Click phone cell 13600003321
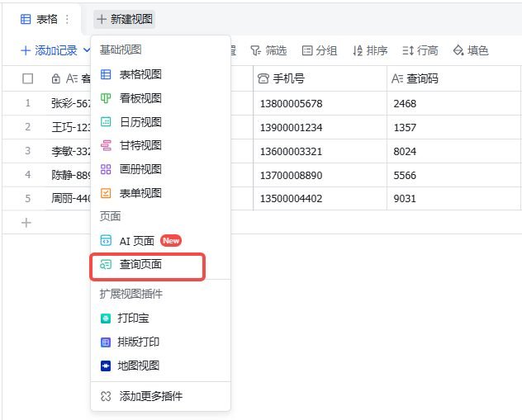This screenshot has height=420, width=522. click(x=320, y=151)
